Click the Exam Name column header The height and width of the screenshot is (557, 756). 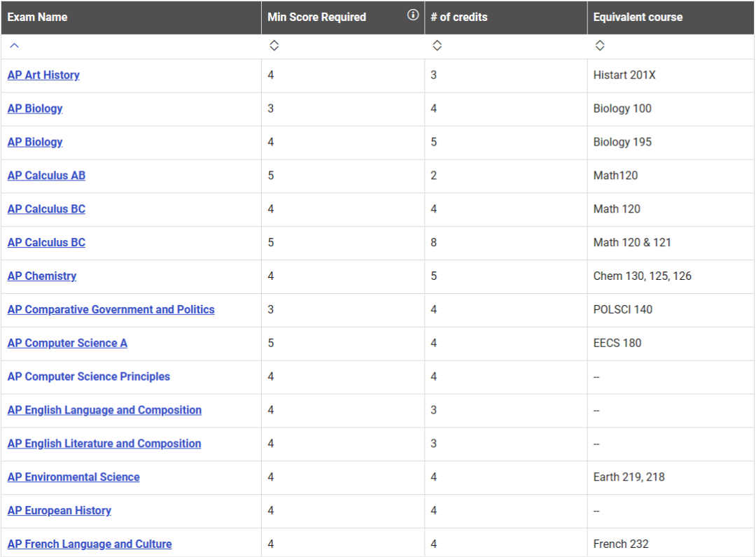point(37,17)
